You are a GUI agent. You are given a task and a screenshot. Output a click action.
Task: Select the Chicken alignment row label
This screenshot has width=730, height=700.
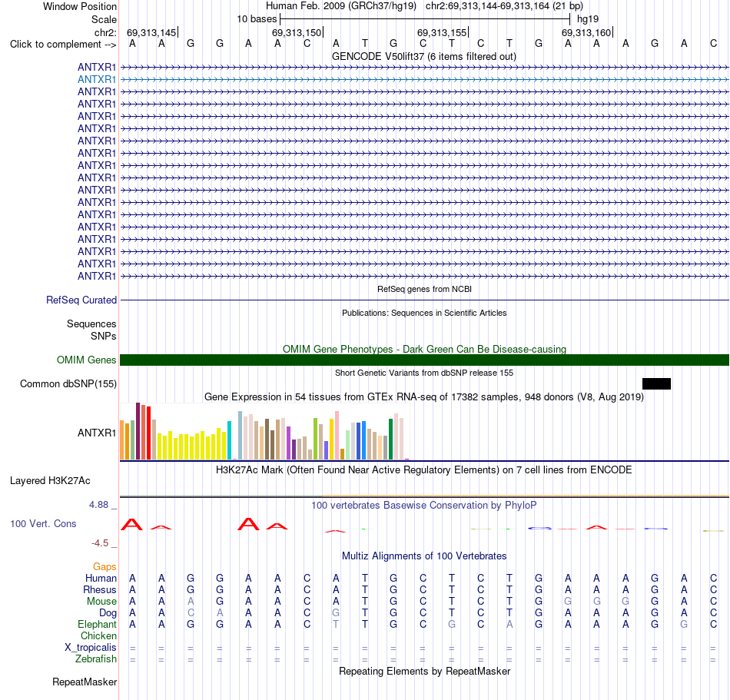click(98, 636)
